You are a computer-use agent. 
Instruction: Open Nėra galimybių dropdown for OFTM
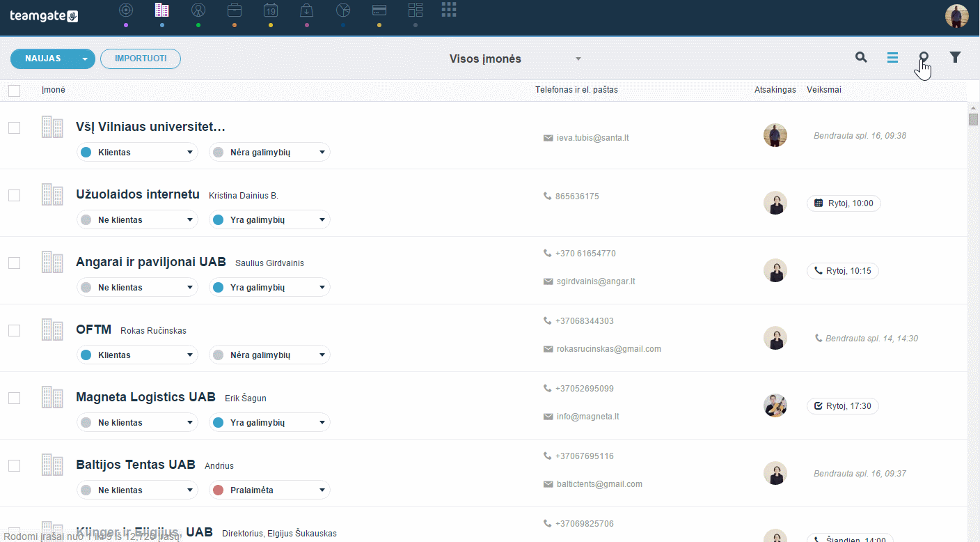pyautogui.click(x=269, y=355)
